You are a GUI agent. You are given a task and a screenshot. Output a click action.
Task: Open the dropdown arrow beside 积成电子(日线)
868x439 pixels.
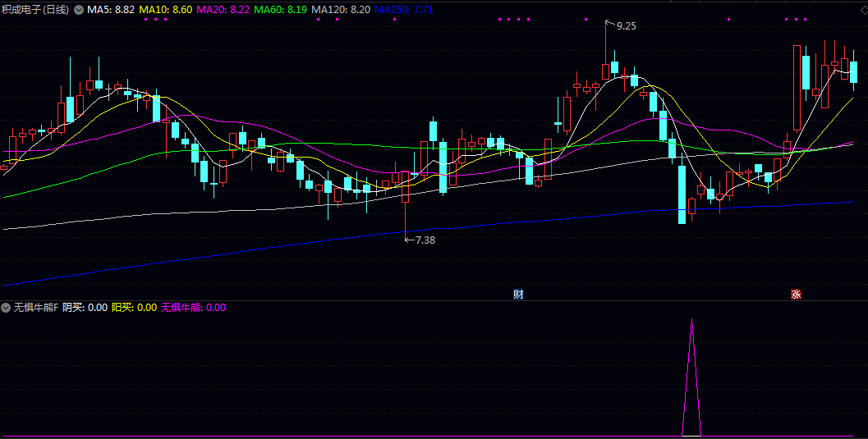coord(79,10)
